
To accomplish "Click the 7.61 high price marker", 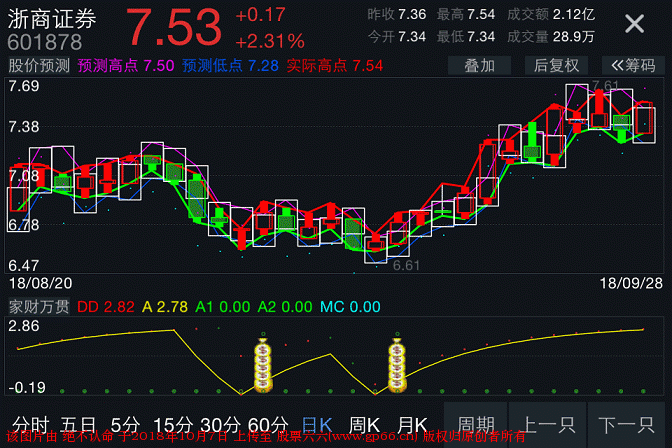I will [x=605, y=85].
